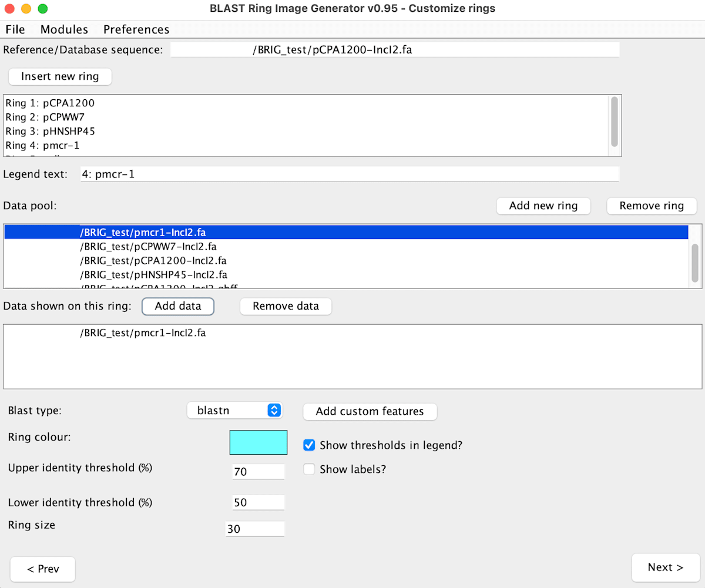Viewport: 705px width, 588px height.
Task: Open the Ring colour cyan swatch
Action: 258,442
